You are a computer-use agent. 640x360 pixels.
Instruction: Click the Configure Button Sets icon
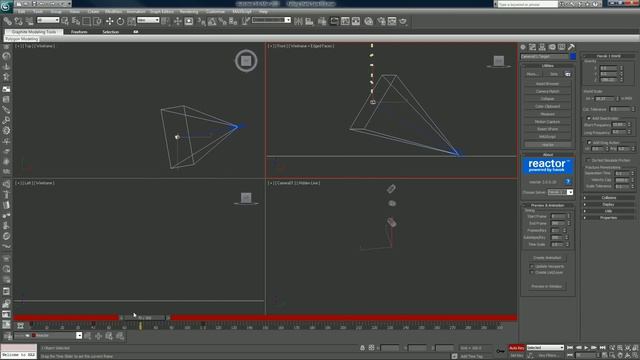[568, 74]
